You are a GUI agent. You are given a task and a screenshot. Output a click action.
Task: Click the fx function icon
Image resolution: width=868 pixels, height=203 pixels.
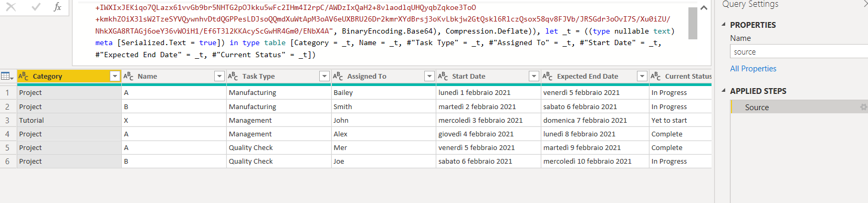pos(58,7)
